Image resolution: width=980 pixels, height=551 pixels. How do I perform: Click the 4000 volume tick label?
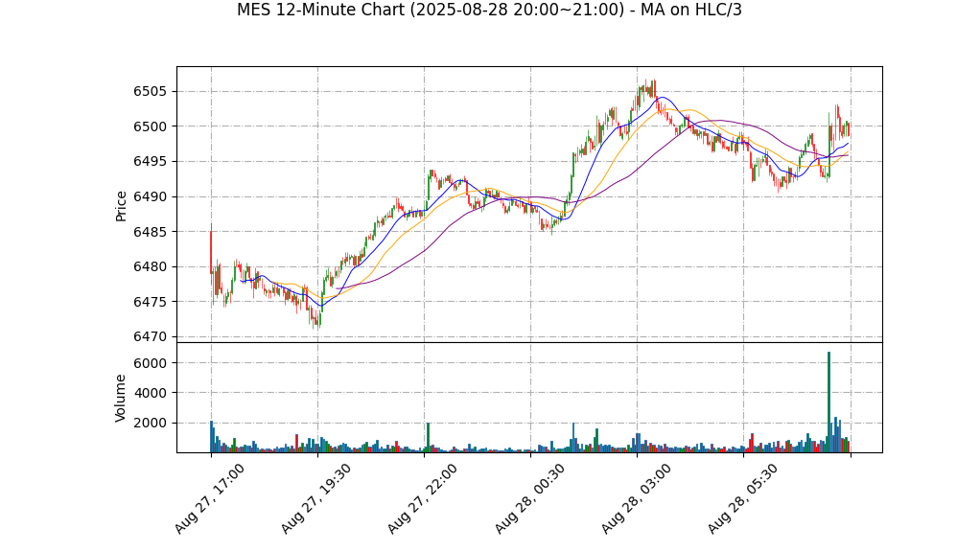coord(150,393)
